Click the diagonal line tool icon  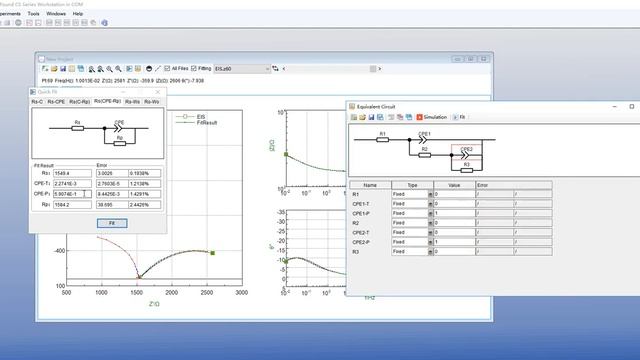click(158, 69)
